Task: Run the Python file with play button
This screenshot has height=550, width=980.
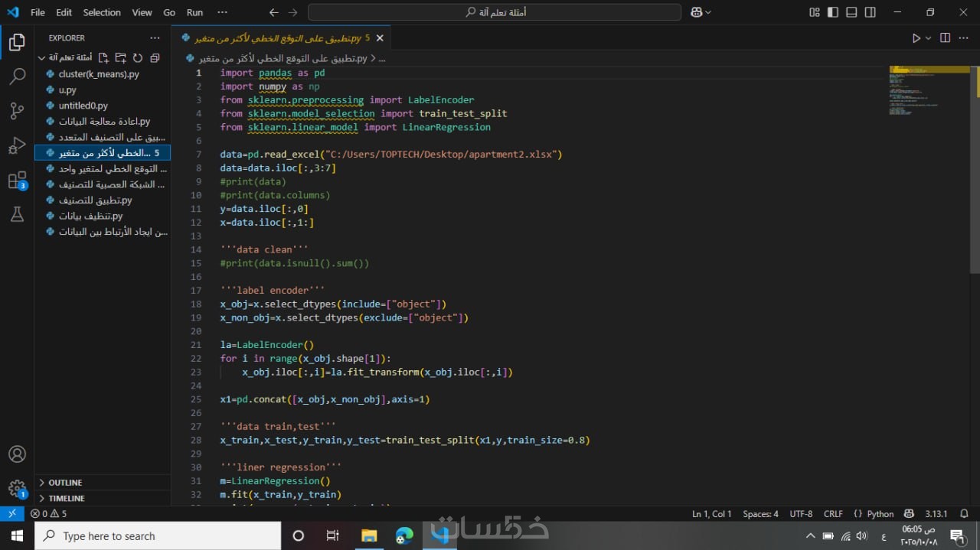Action: tap(916, 38)
